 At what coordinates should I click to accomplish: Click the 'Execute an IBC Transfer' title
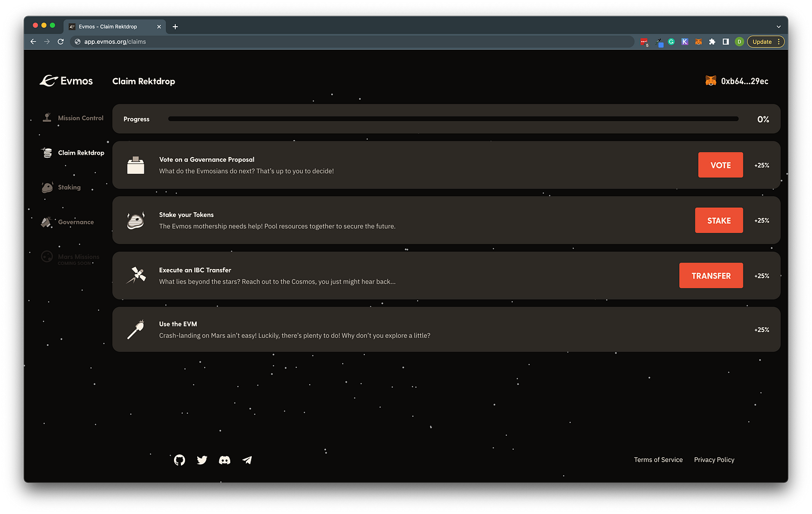point(195,270)
